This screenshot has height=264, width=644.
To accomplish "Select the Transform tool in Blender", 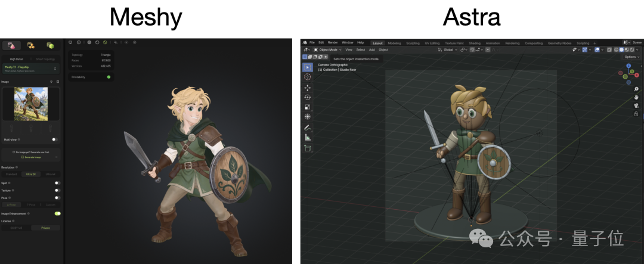I will click(x=307, y=117).
